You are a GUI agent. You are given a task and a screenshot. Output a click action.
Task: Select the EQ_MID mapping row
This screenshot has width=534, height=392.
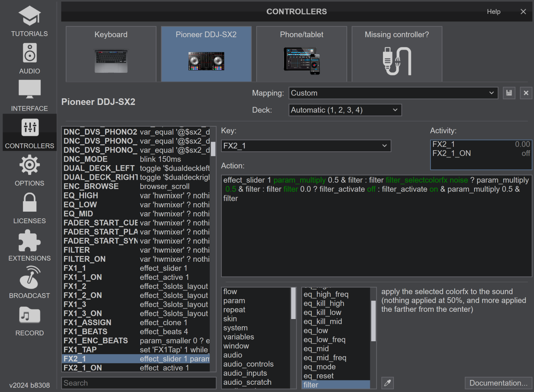click(x=136, y=213)
